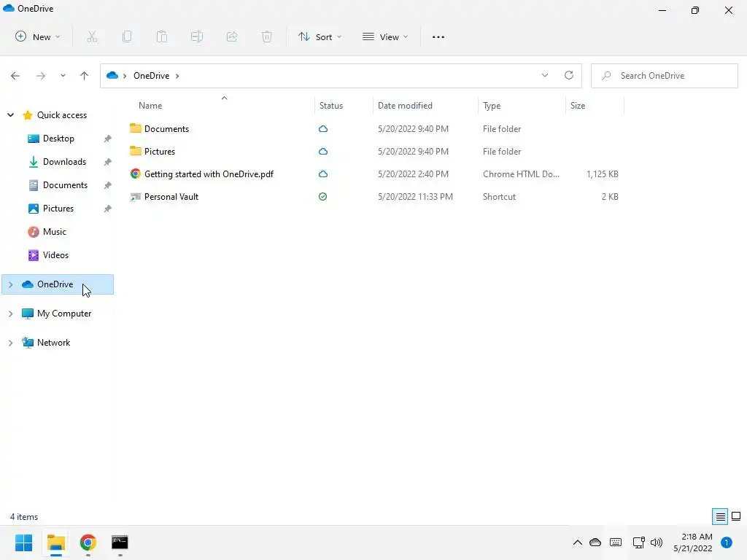Open Chrome from the taskbar

click(88, 542)
